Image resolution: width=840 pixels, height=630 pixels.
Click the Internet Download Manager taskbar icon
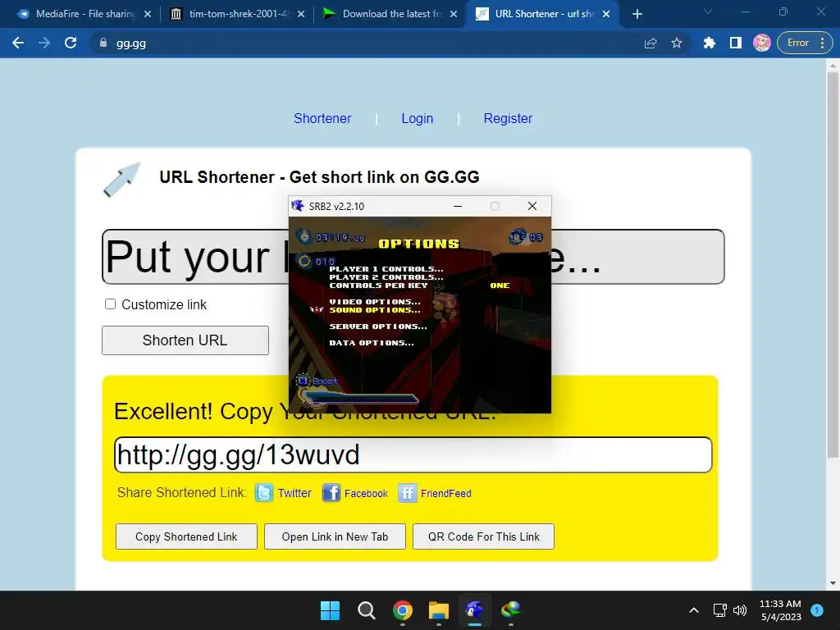[510, 610]
